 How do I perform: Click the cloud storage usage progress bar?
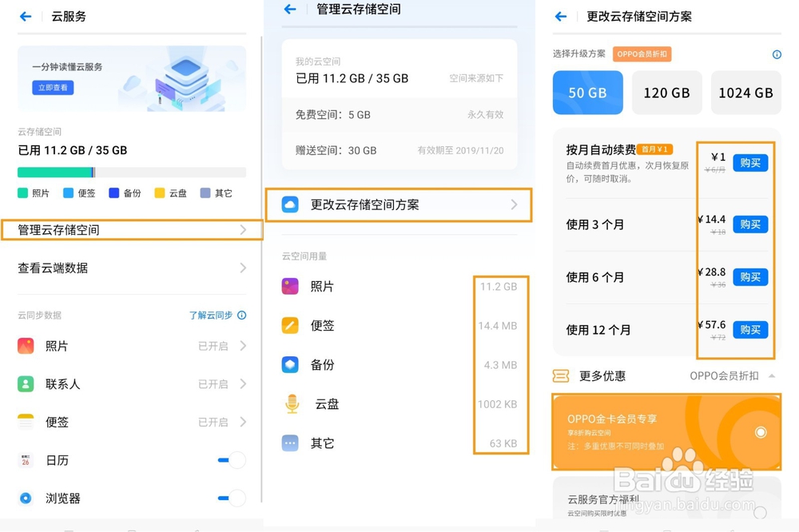click(x=132, y=171)
